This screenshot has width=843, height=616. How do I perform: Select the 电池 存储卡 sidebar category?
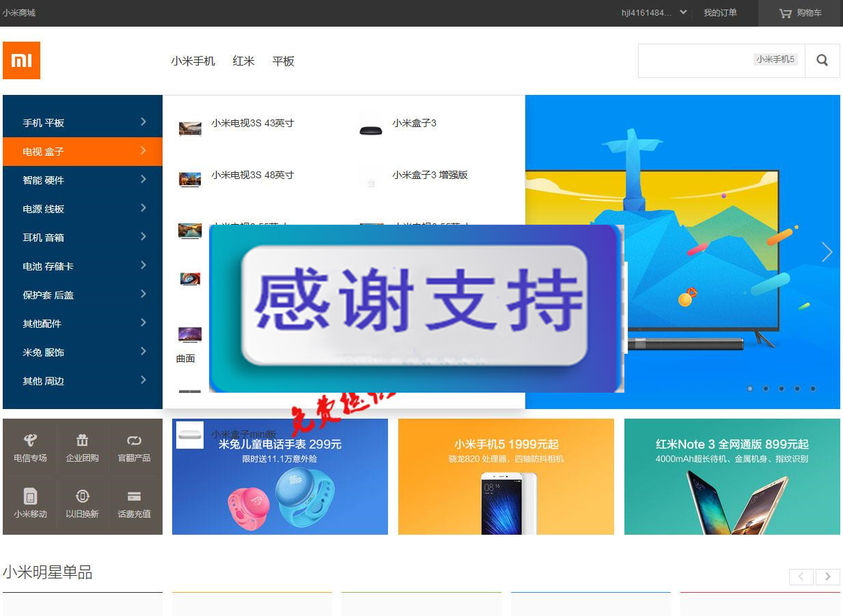83,266
